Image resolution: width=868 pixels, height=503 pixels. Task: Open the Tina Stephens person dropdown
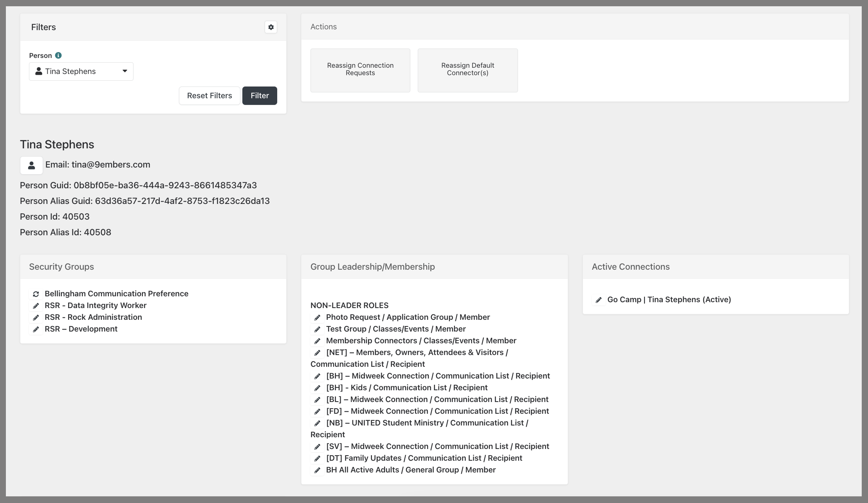coord(70,71)
